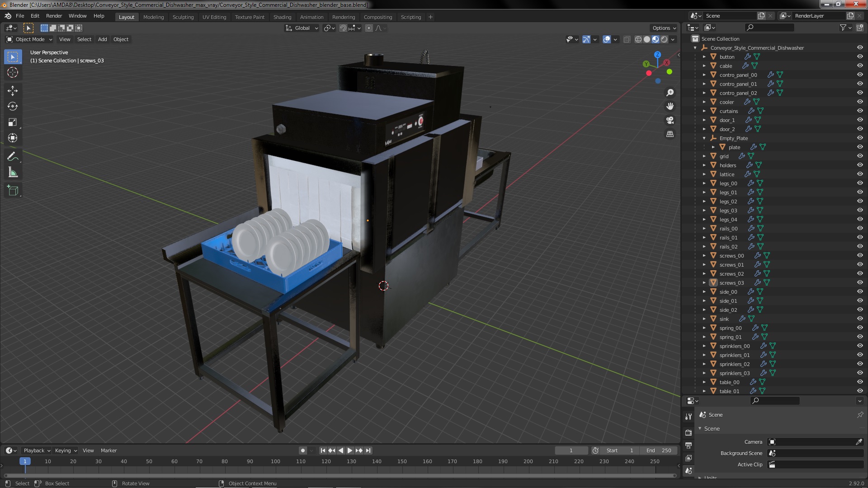
Task: Select the Measure tool
Action: 13,173
